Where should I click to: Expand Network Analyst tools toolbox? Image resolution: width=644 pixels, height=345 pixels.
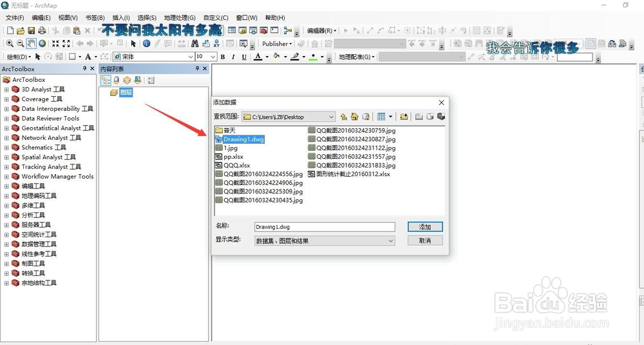pos(6,138)
